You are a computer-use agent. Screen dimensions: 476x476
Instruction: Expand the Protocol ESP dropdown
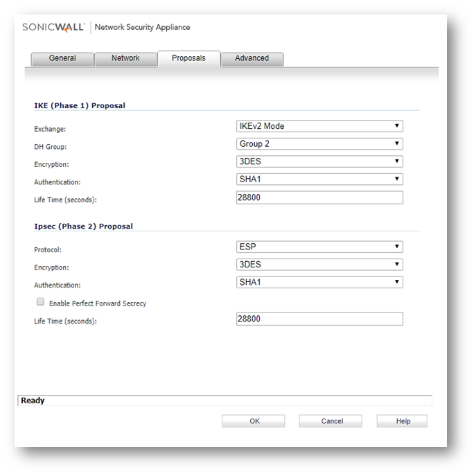coord(319,247)
